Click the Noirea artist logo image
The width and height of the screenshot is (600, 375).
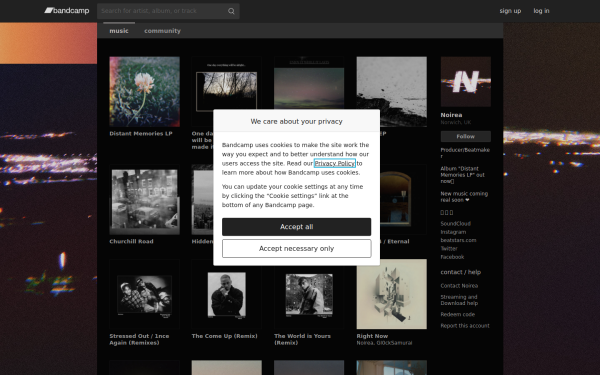[x=465, y=82]
